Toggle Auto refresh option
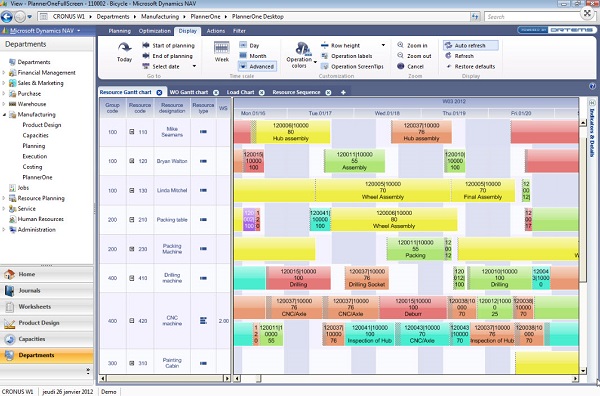This screenshot has width=600, height=396. [471, 45]
